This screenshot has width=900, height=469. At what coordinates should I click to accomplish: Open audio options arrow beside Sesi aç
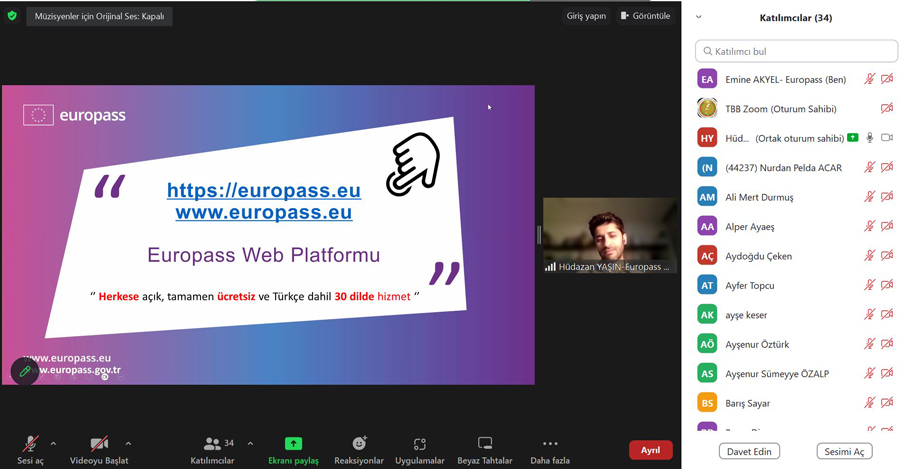coord(53,444)
